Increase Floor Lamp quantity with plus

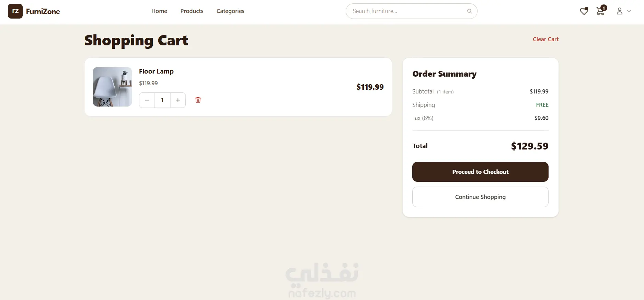coord(178,100)
